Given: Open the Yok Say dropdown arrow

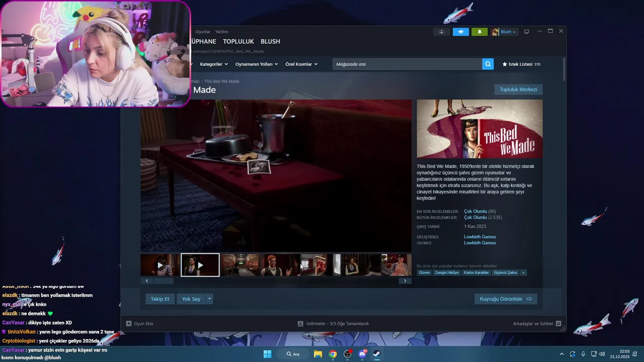Looking at the screenshot, I should tap(209, 299).
